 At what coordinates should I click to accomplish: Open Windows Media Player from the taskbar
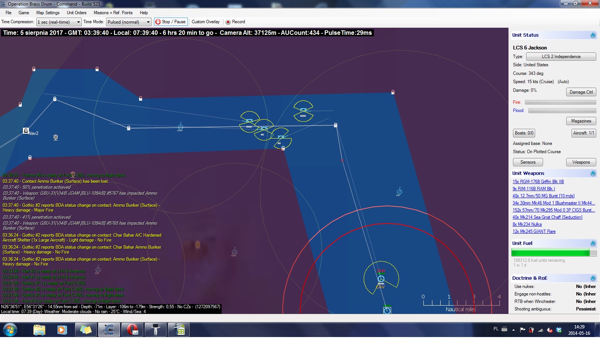click(62, 330)
